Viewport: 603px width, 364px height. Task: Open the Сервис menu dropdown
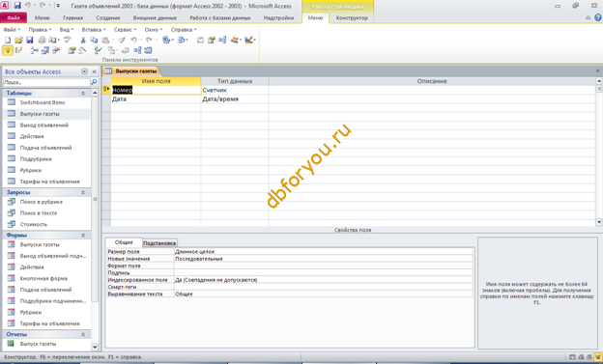(x=125, y=29)
